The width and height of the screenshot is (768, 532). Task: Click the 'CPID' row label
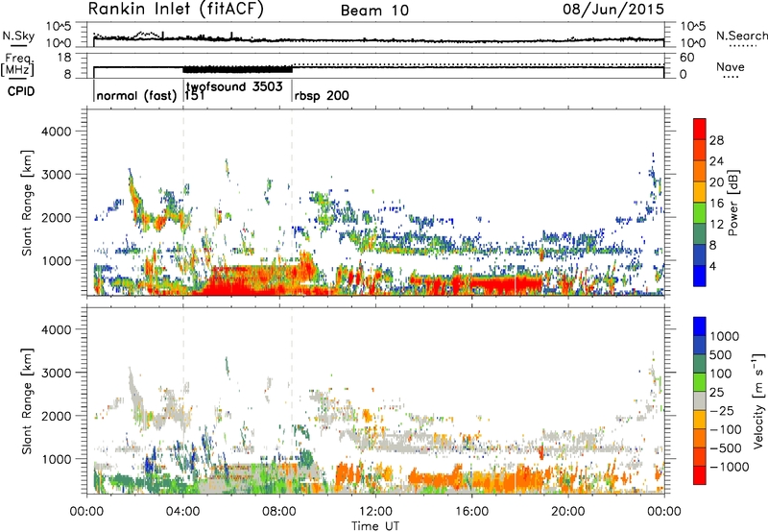21,91
